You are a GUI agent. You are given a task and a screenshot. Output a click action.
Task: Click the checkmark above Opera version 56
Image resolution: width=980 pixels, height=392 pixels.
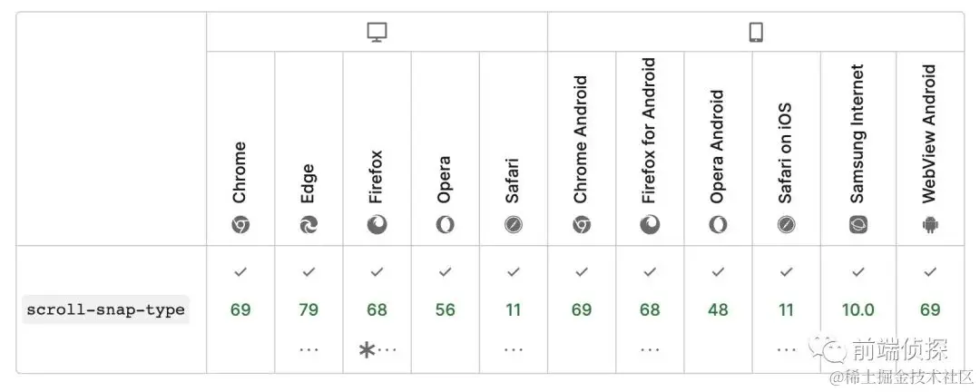click(x=445, y=271)
